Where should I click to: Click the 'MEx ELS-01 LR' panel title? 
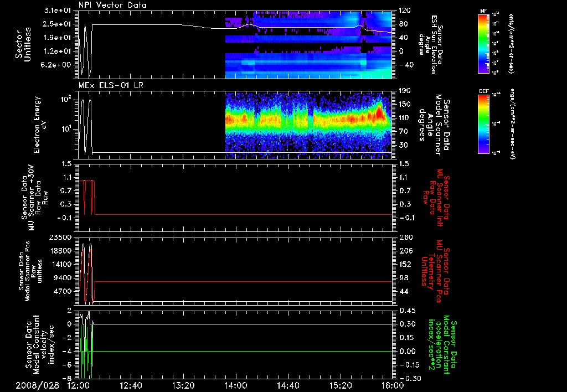click(111, 85)
